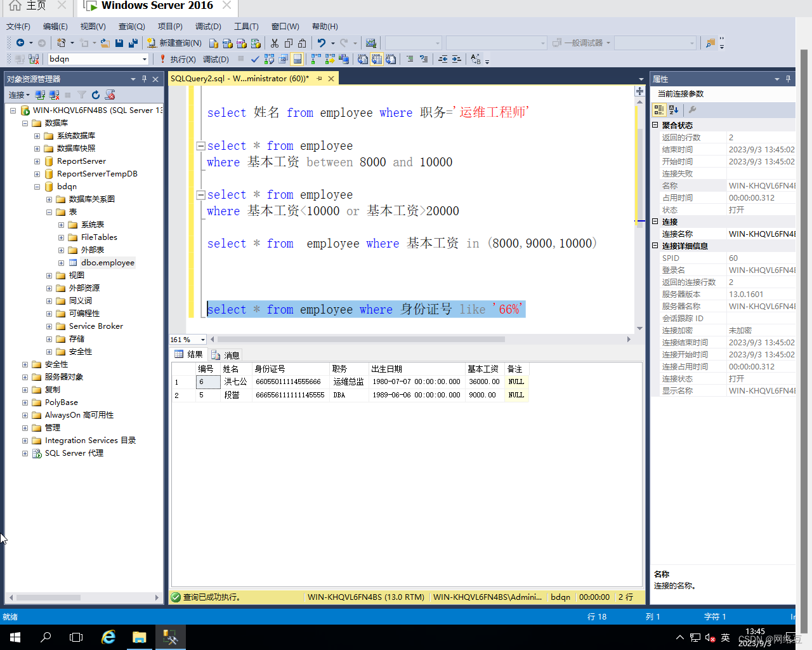This screenshot has width=812, height=650.
Task: Click the activity monitor icon
Action: coord(371,43)
